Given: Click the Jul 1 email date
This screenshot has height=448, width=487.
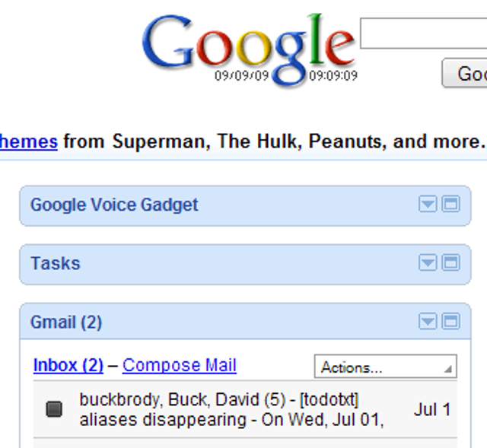Looking at the screenshot, I should (x=432, y=409).
